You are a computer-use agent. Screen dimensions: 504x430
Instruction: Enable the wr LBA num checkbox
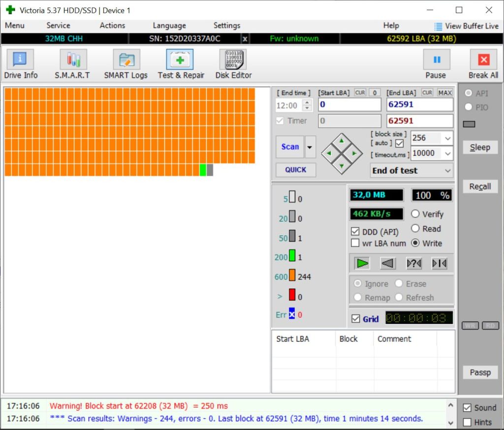355,243
